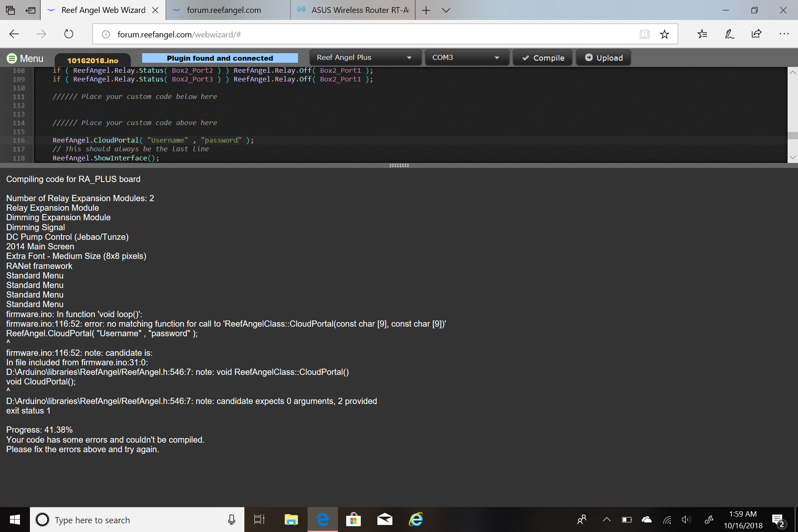798x532 pixels.
Task: Click the share page icon
Action: pos(756,34)
